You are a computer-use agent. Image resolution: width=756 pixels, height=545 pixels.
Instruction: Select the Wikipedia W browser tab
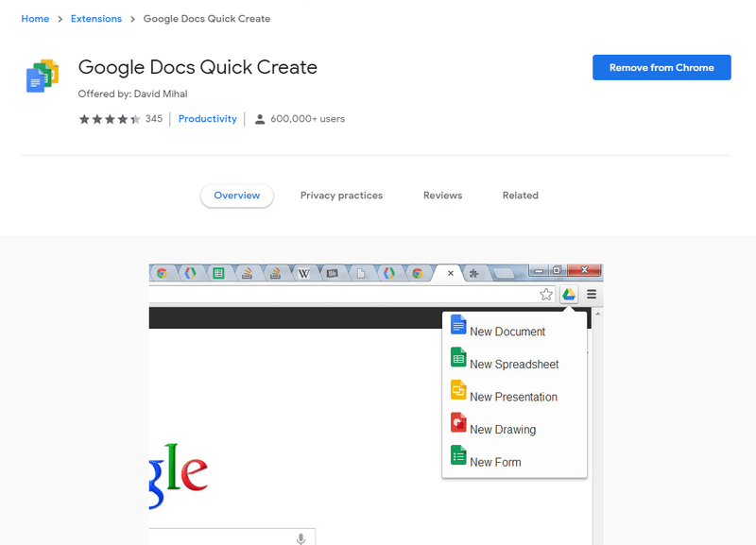coord(303,273)
